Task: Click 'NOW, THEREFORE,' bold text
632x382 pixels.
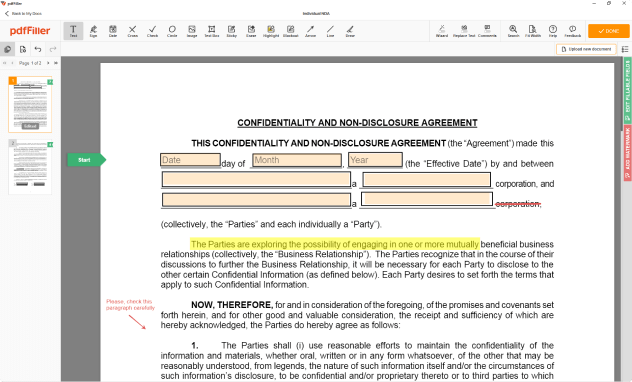Action: [232, 305]
